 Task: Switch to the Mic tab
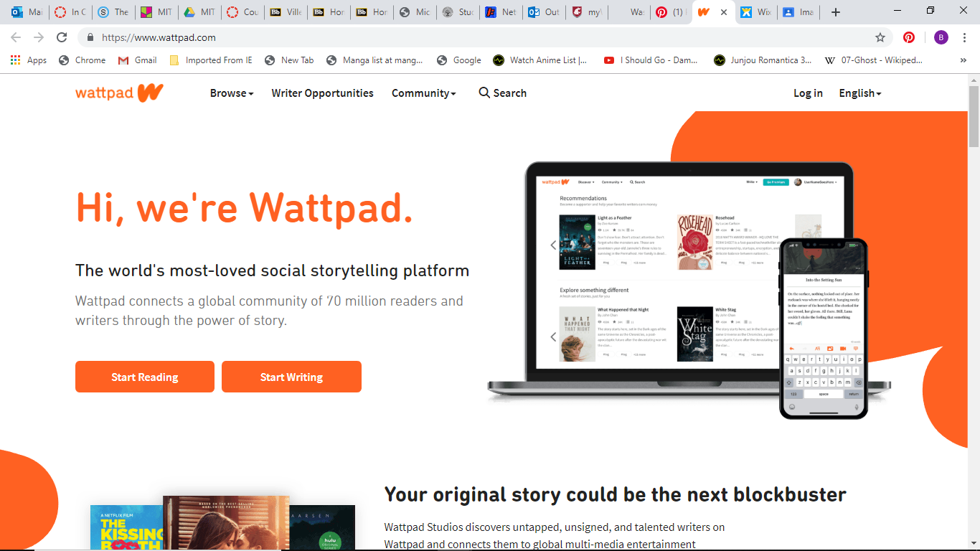[x=414, y=12]
